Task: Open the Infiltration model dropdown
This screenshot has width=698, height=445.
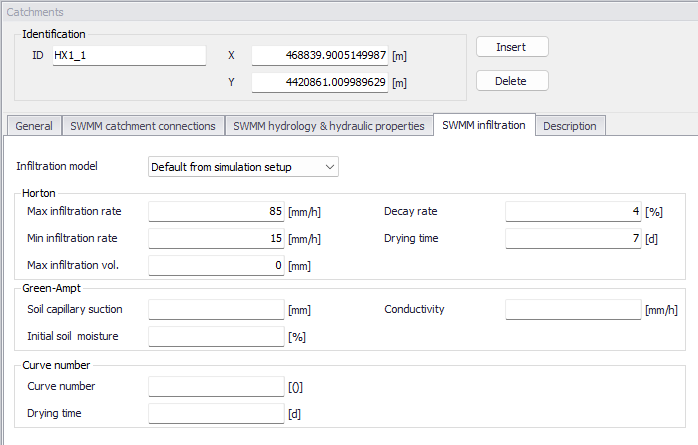Action: pos(243,167)
